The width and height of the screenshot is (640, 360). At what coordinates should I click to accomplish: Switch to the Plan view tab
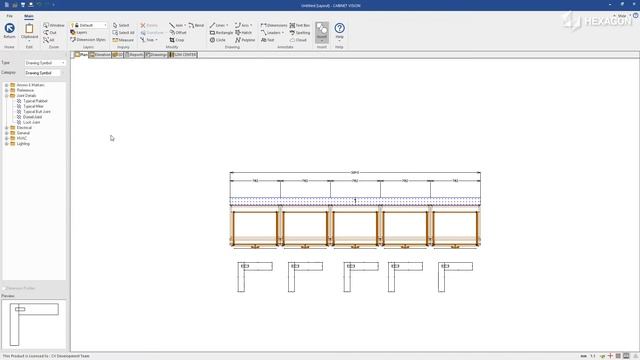81,55
